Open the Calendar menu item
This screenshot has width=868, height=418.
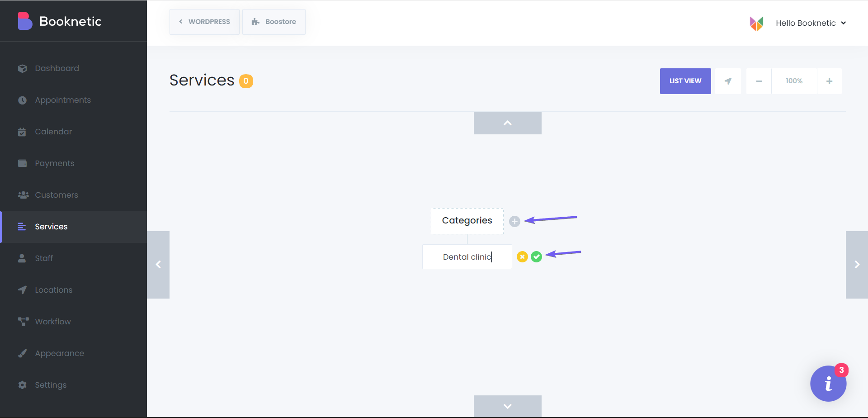click(73, 132)
